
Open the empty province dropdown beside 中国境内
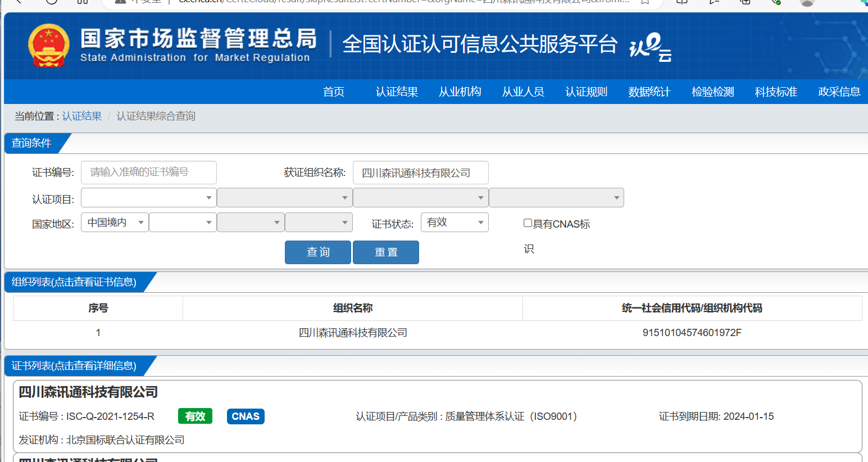pos(183,223)
